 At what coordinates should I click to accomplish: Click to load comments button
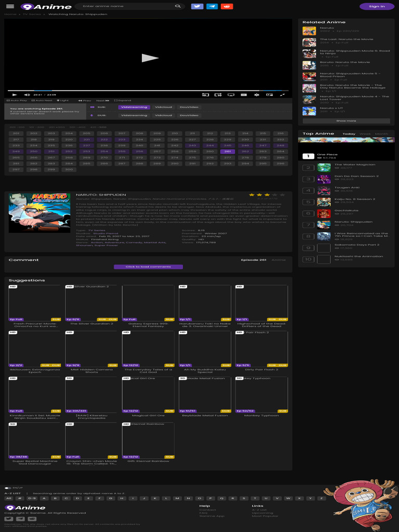(148, 267)
